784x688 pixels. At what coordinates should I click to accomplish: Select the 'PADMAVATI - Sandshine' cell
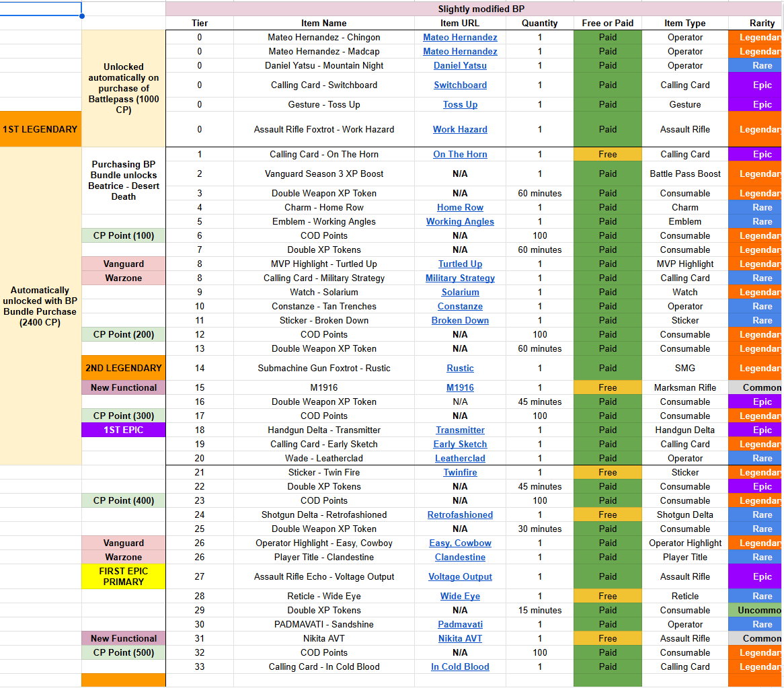point(324,625)
